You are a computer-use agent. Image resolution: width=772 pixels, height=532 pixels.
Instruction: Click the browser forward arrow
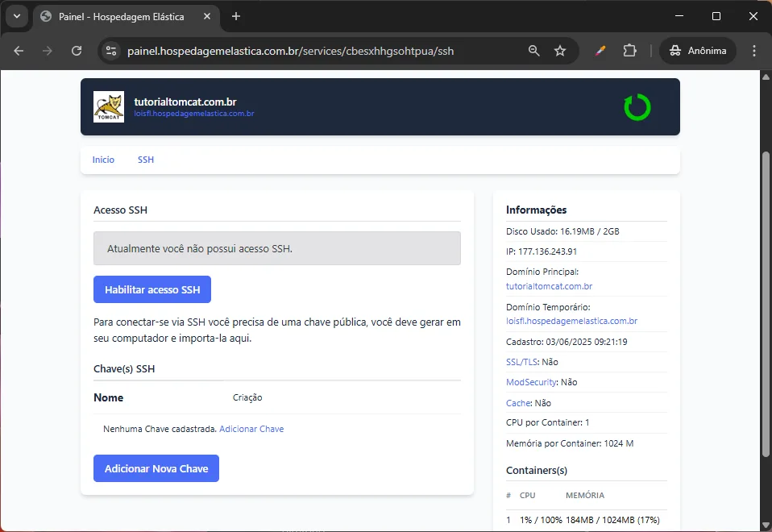[48, 51]
